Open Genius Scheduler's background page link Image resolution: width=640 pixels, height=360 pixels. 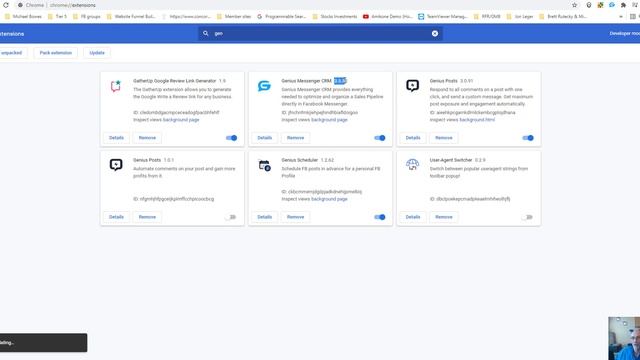click(329, 199)
